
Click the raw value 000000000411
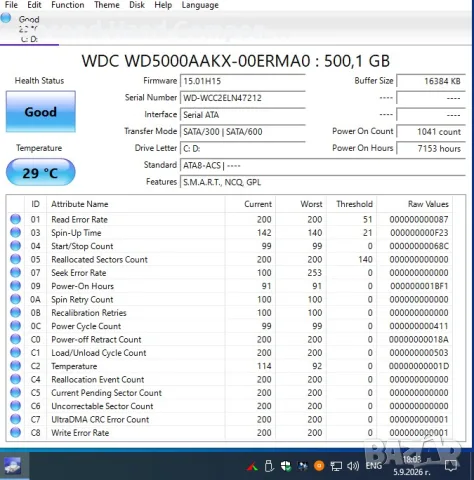pyautogui.click(x=419, y=326)
